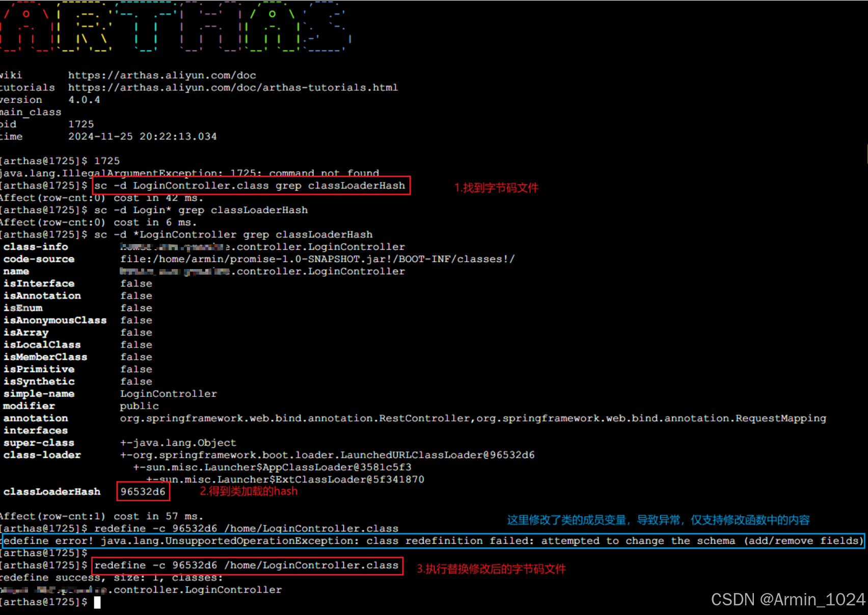The image size is (868, 615).
Task: Click the '[arthas@1725]$ 1725' command line
Action: pos(60,161)
